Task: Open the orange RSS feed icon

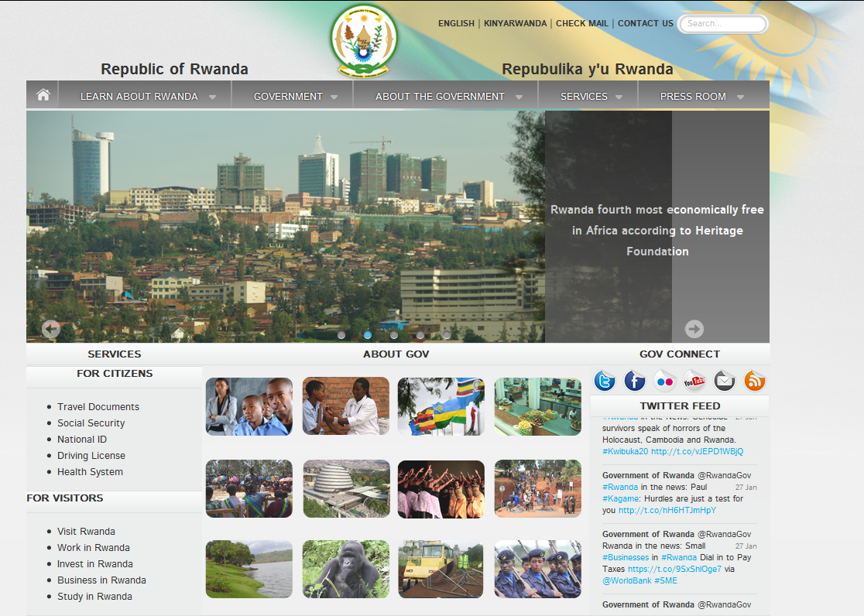Action: [x=754, y=381]
